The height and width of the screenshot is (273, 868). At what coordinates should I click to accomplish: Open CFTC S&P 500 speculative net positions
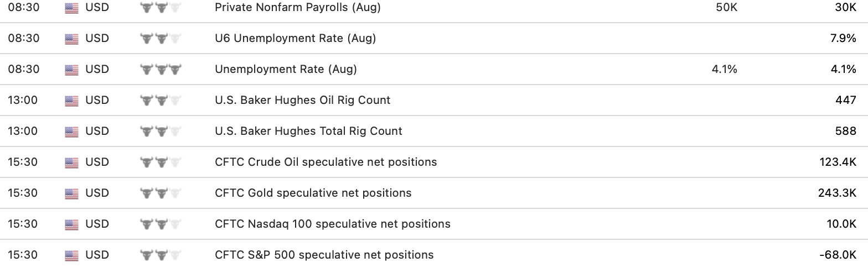pos(324,255)
